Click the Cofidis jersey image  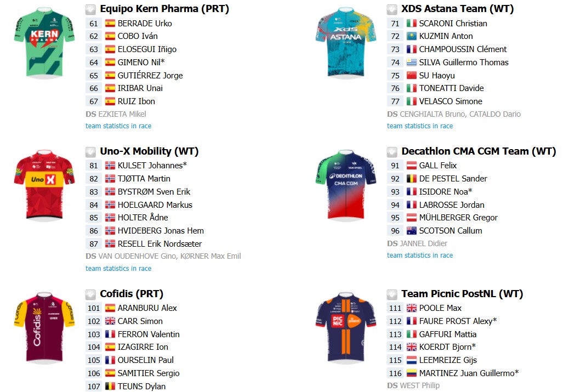(44, 327)
